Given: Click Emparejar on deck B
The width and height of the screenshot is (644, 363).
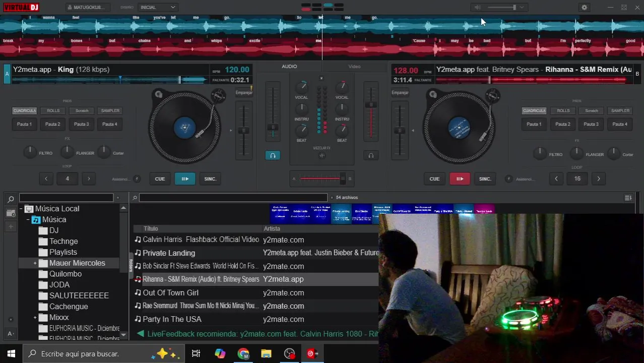Looking at the screenshot, I should coord(400,92).
